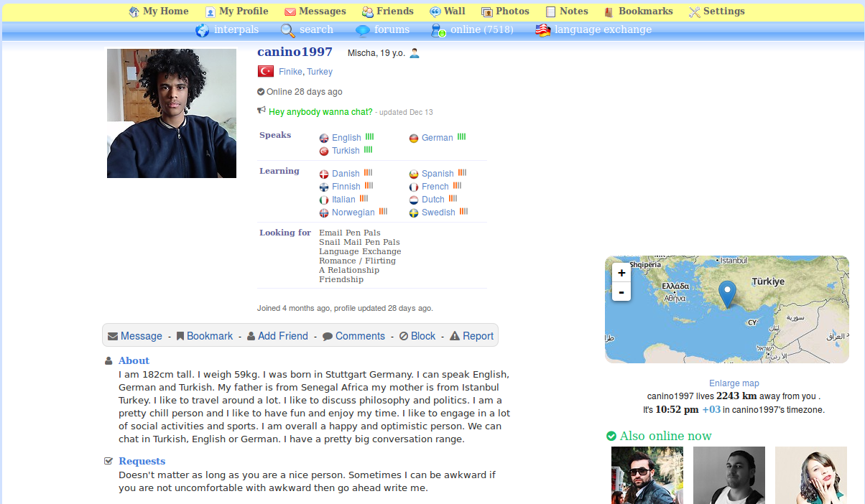Open the Comments link
The width and height of the screenshot is (865, 504).
point(360,336)
